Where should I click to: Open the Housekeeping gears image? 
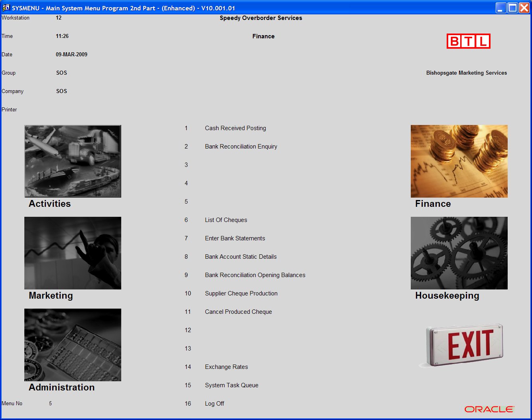[x=459, y=253]
